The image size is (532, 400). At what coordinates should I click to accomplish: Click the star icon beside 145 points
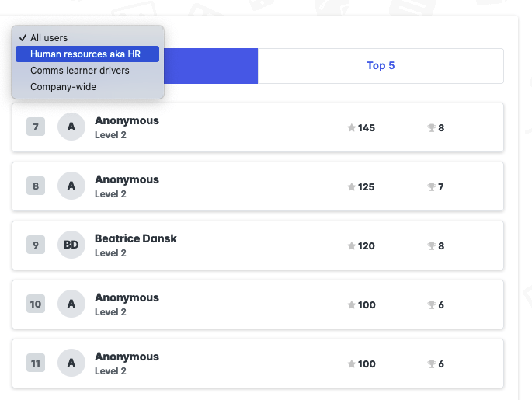click(x=352, y=128)
